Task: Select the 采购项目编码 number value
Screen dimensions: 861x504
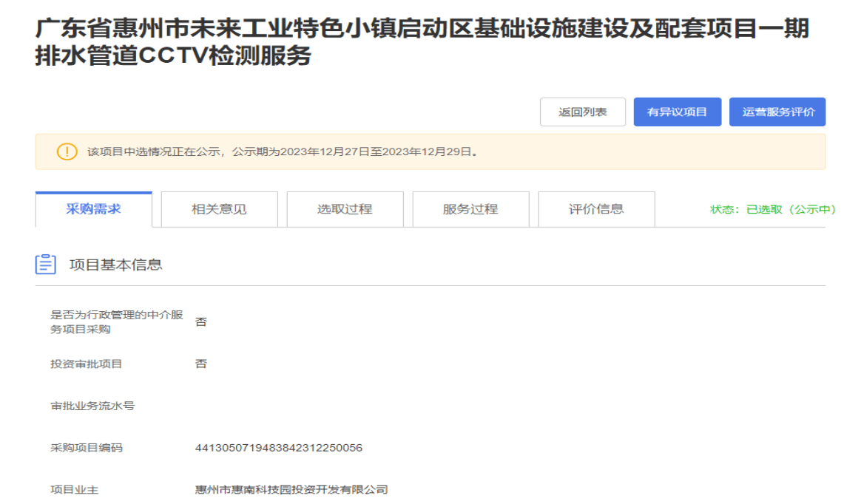Action: (x=278, y=448)
